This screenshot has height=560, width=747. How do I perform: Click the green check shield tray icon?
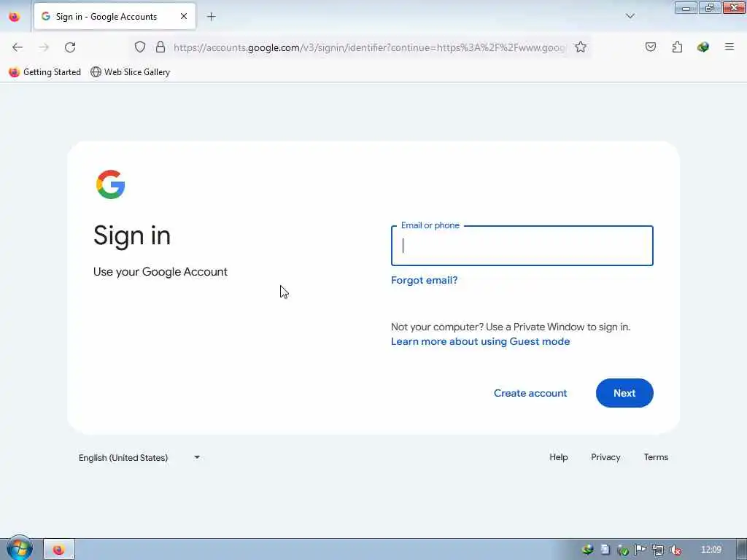point(623,550)
